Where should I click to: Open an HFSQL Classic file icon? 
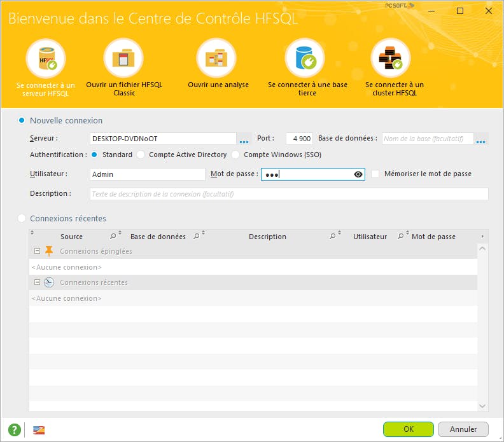[x=123, y=59]
